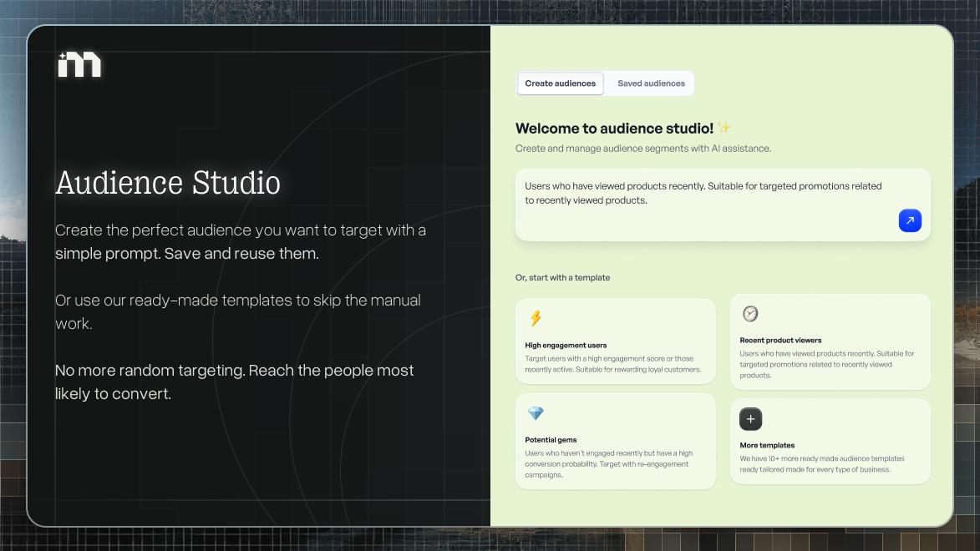Click the Audience Studio logo mark
The width and height of the screenshot is (980, 551).
click(79, 63)
